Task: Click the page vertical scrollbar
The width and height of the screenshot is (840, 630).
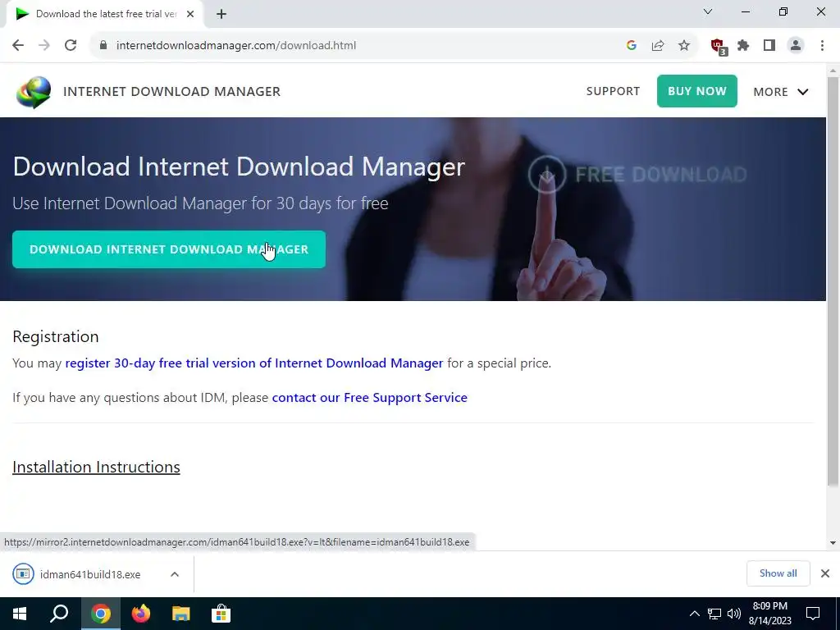Action: click(x=833, y=281)
